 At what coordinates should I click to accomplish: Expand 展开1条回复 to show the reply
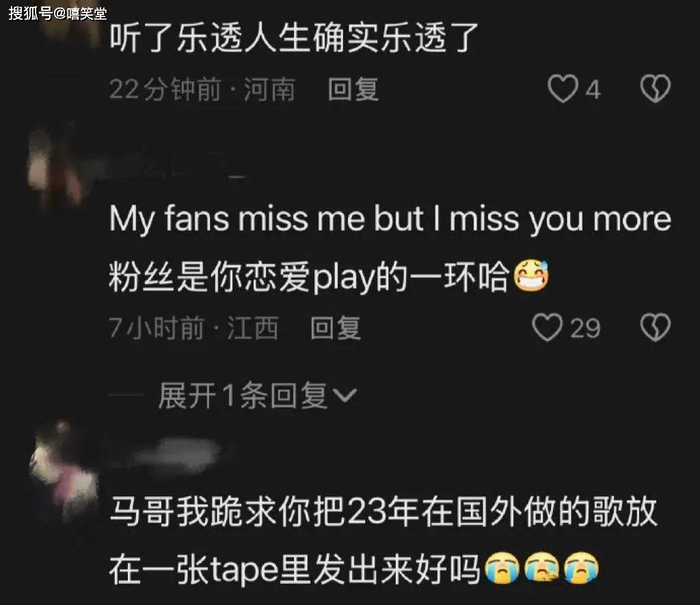(x=257, y=396)
